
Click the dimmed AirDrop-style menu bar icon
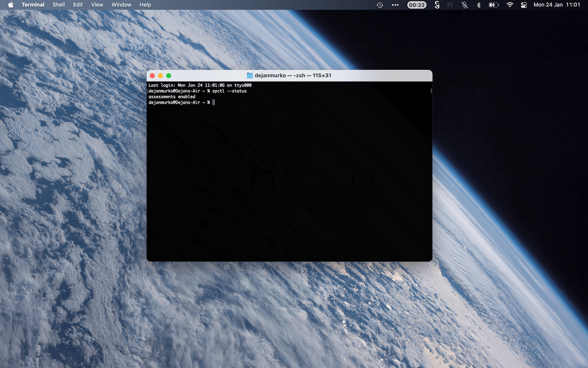point(450,5)
